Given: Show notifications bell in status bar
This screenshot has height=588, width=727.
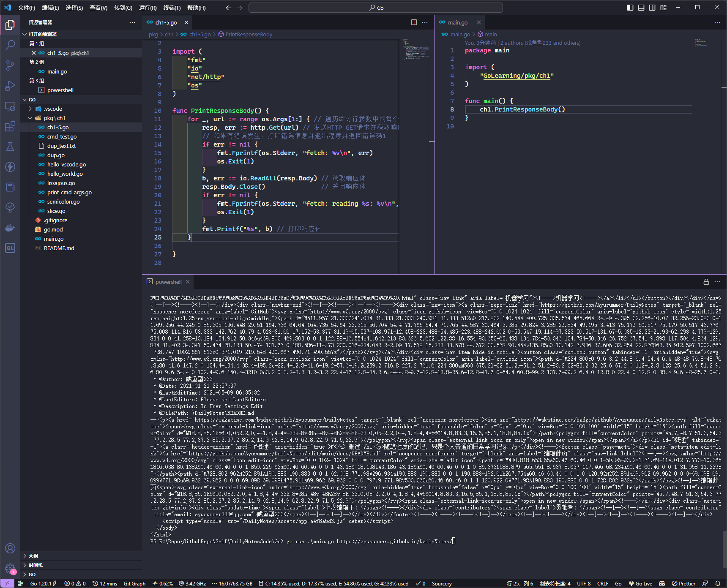Looking at the screenshot, I should [x=717, y=583].
